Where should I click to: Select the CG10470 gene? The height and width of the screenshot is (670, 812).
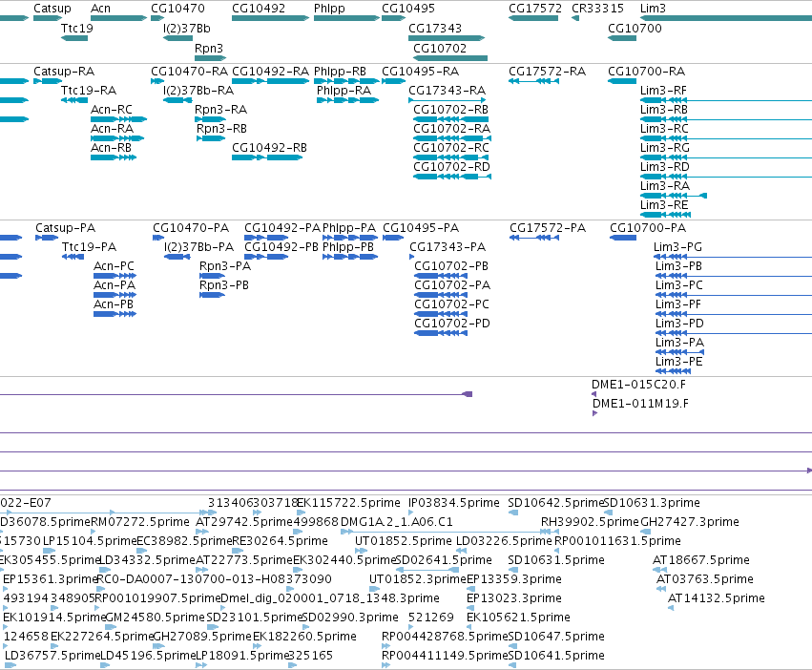[157, 18]
